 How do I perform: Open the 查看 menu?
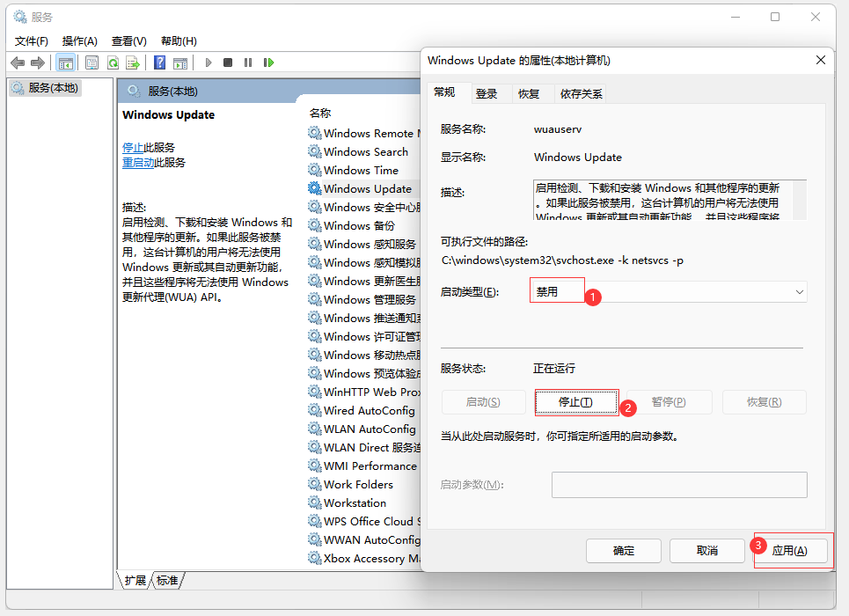(x=128, y=40)
